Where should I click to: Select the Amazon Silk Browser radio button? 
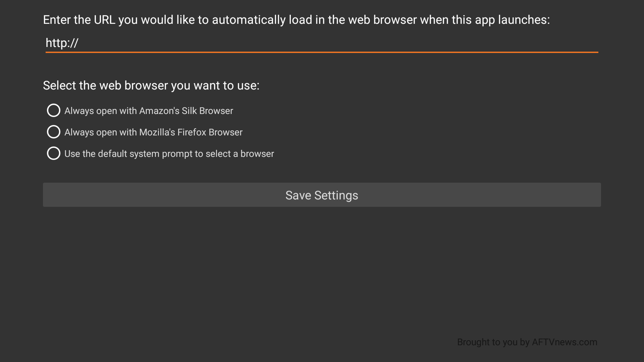54,110
